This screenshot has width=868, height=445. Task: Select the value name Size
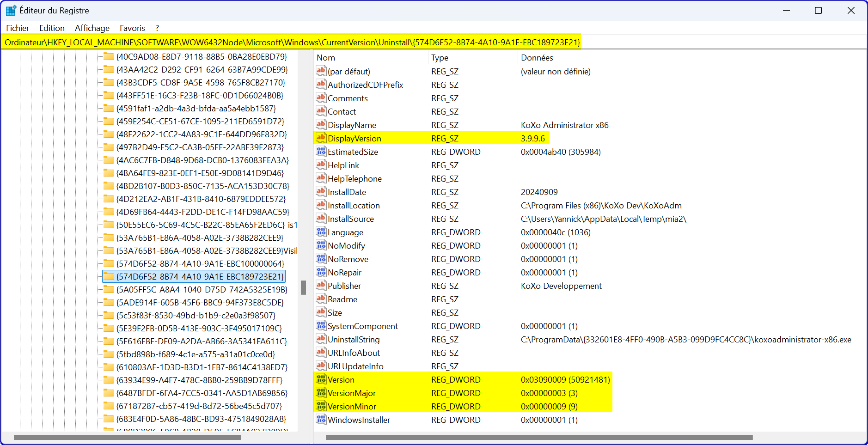(335, 312)
